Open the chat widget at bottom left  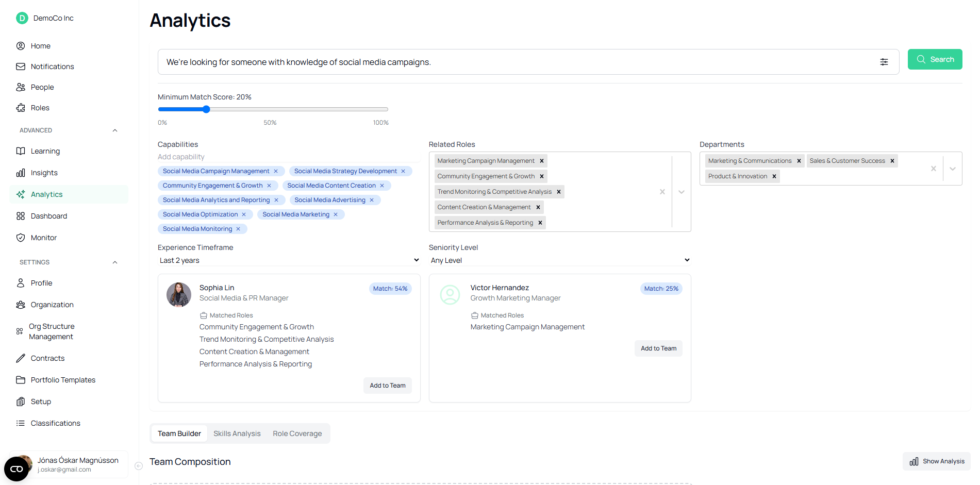coord(16,469)
